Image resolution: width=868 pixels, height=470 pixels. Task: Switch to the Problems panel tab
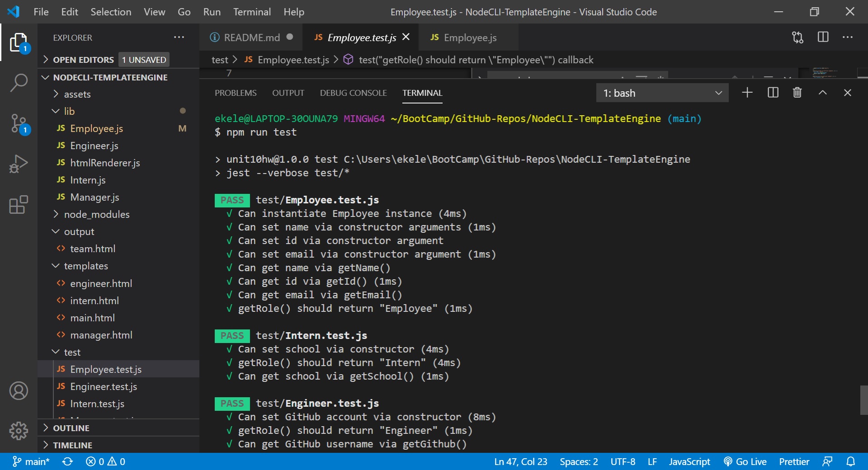point(236,93)
